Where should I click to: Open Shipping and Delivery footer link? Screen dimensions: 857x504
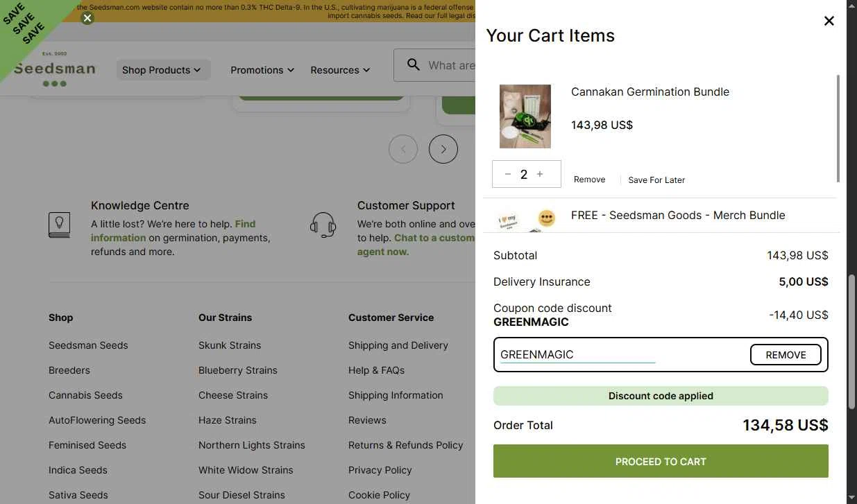click(x=398, y=345)
